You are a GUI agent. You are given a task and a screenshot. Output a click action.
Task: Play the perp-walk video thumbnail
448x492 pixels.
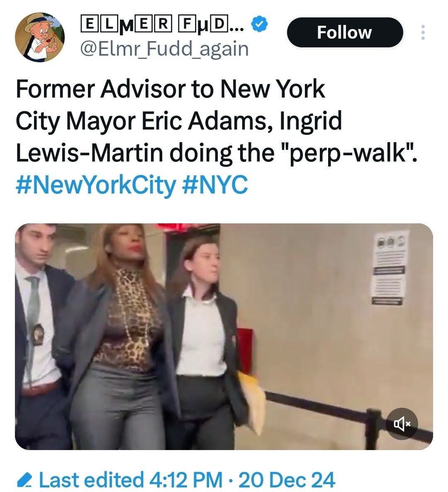pos(224,336)
